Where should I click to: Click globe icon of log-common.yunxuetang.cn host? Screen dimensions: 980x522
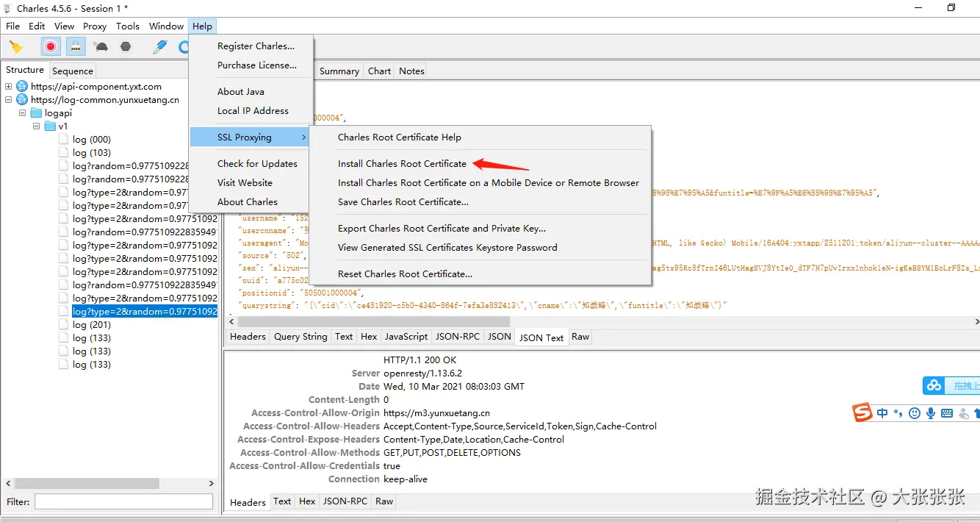pos(22,100)
